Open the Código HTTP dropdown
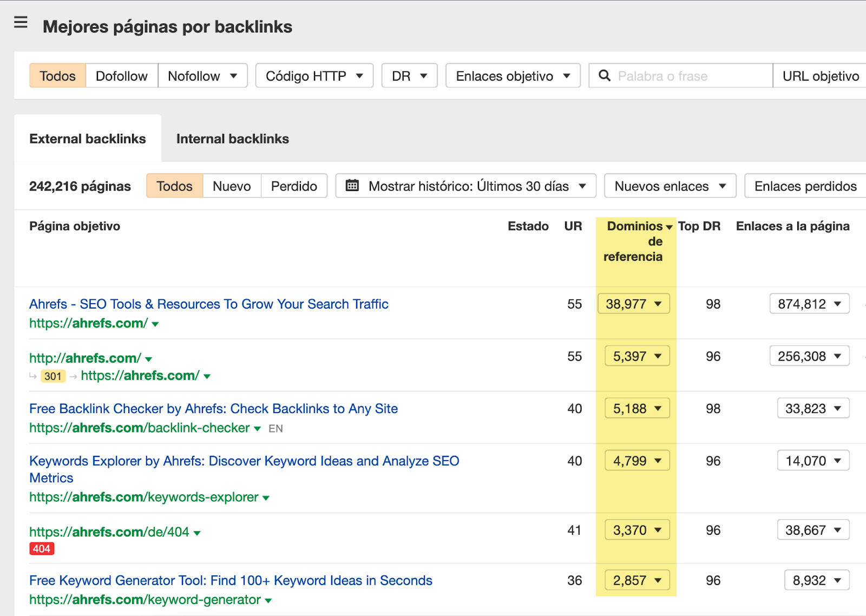866x616 pixels. pyautogui.click(x=314, y=76)
